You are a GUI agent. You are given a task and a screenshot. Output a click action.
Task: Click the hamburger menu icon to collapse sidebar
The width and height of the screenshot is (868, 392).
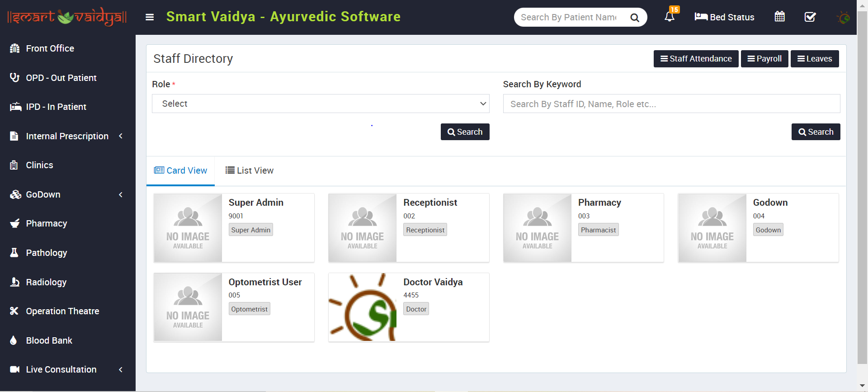[150, 17]
